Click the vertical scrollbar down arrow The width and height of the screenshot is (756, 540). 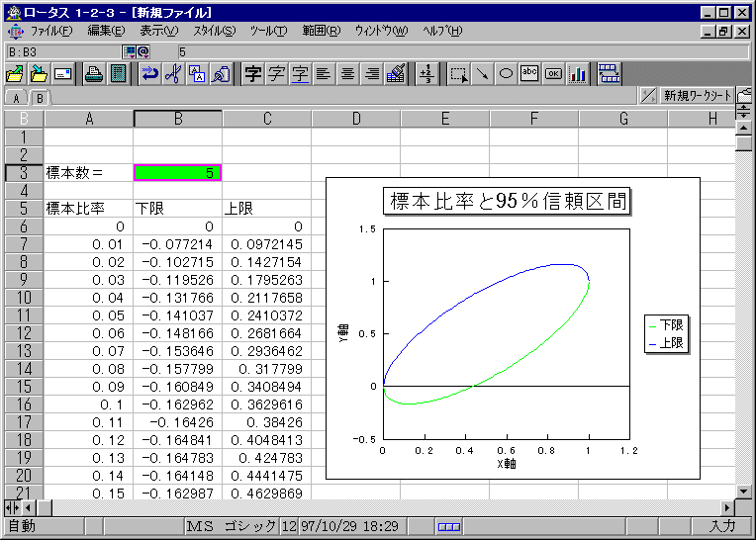[x=743, y=492]
